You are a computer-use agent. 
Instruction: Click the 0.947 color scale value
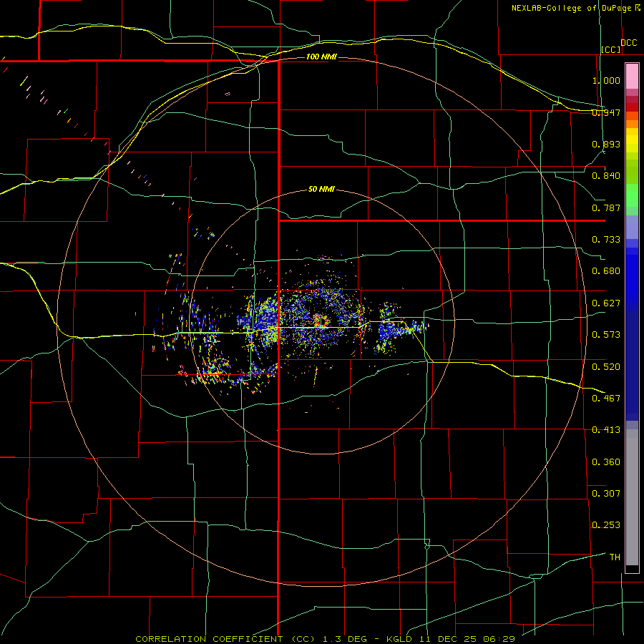pyautogui.click(x=606, y=112)
